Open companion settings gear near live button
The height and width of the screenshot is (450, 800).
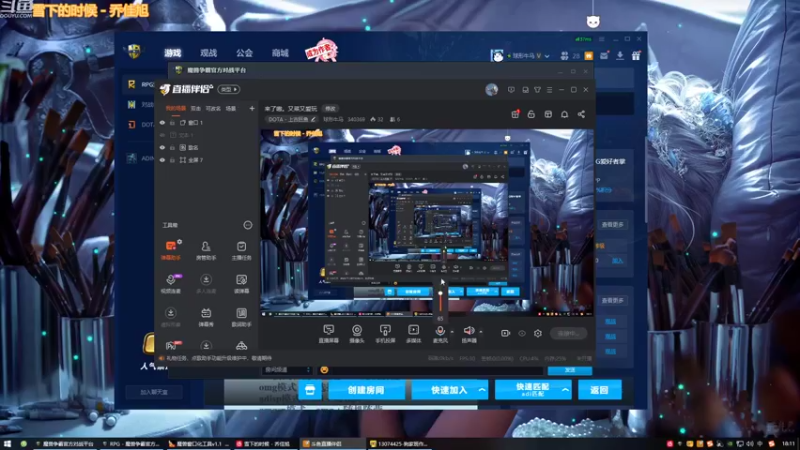tap(538, 333)
